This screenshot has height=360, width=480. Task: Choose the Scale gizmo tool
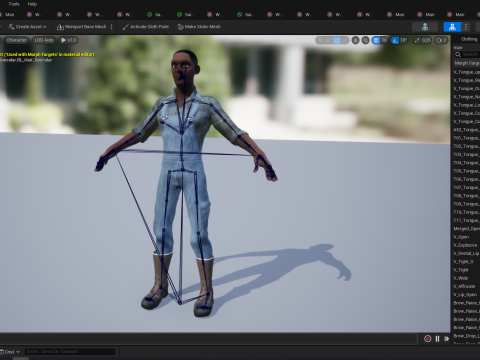point(345,40)
